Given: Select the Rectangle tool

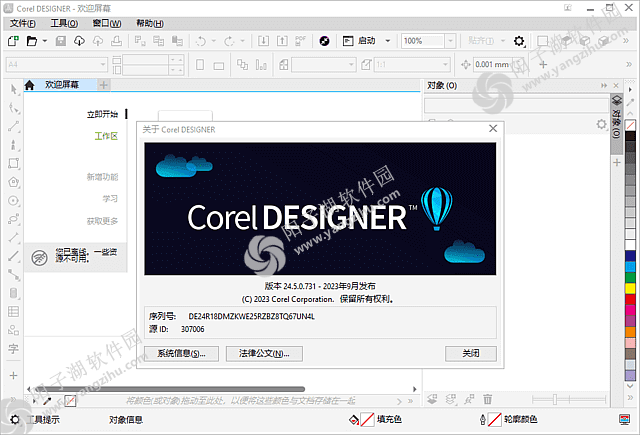Looking at the screenshot, I should [13, 163].
